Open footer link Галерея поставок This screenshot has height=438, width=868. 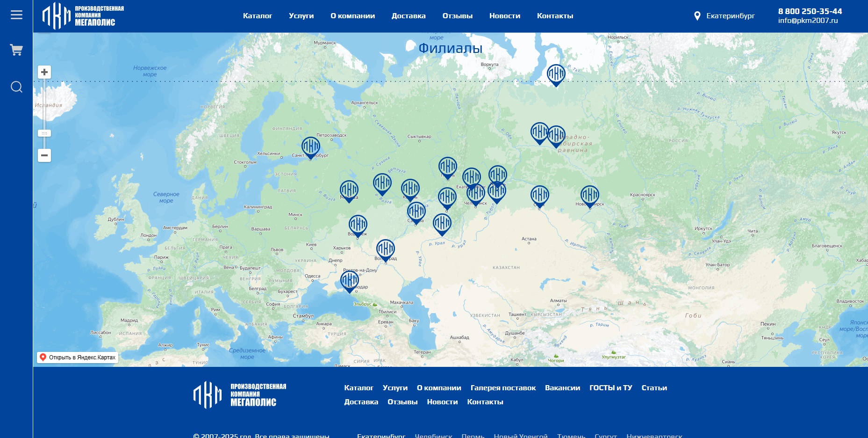pos(503,388)
